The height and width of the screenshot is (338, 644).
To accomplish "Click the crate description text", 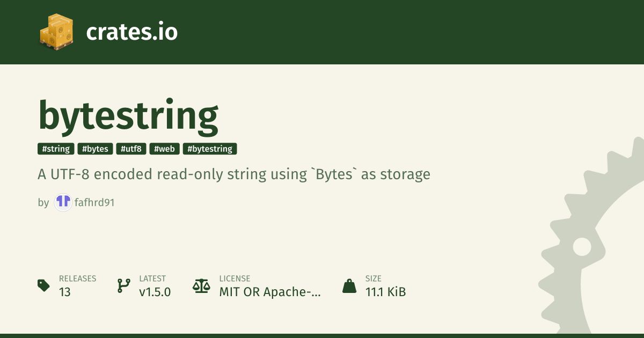I will pos(234,174).
